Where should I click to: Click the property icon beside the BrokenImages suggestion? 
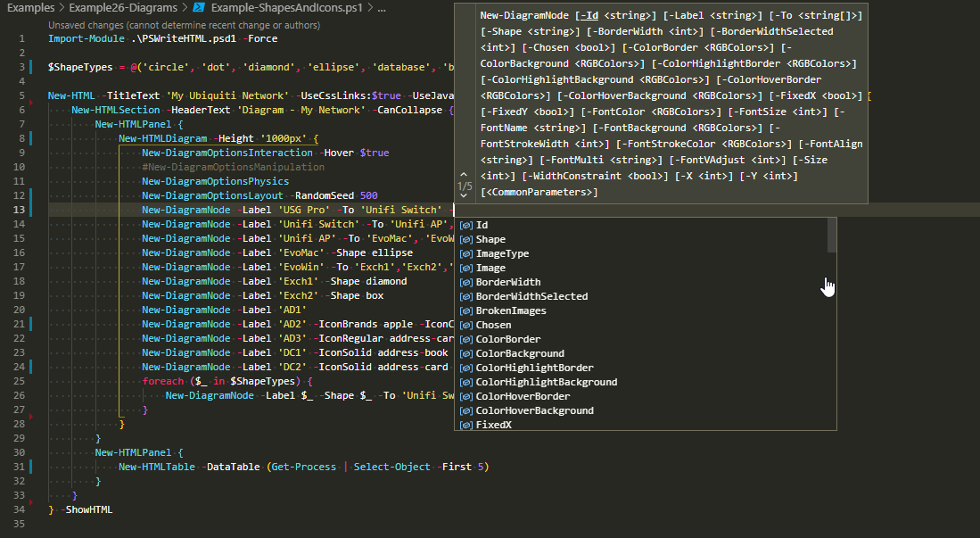(x=466, y=310)
